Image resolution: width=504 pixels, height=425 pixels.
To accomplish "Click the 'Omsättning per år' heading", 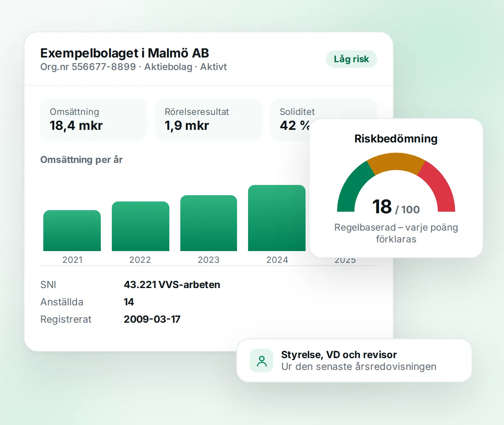I will (x=82, y=160).
